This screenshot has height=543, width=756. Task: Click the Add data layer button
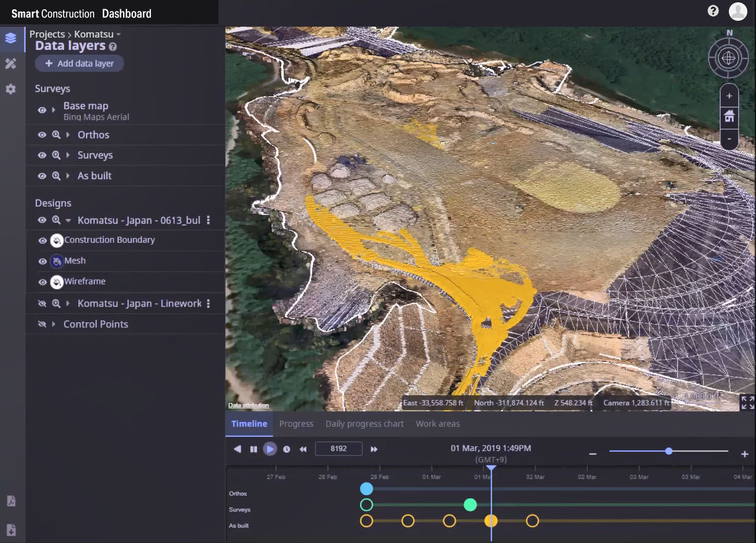(x=79, y=64)
